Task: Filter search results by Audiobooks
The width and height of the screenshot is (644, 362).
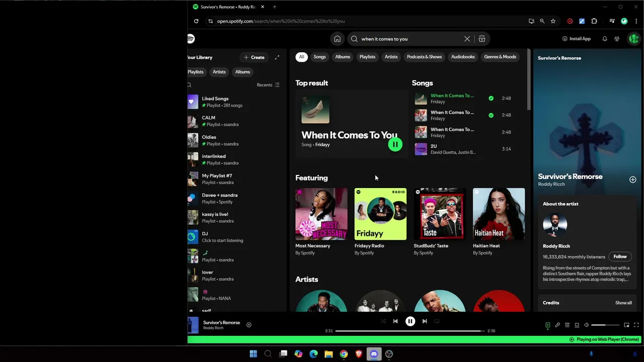Action: pyautogui.click(x=463, y=57)
